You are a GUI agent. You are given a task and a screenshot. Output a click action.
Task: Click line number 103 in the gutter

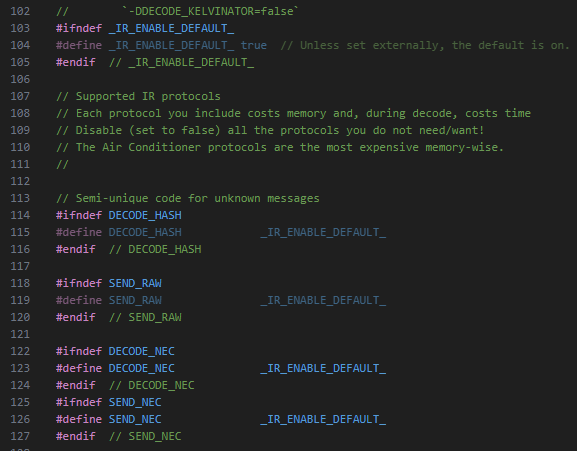(x=20, y=28)
